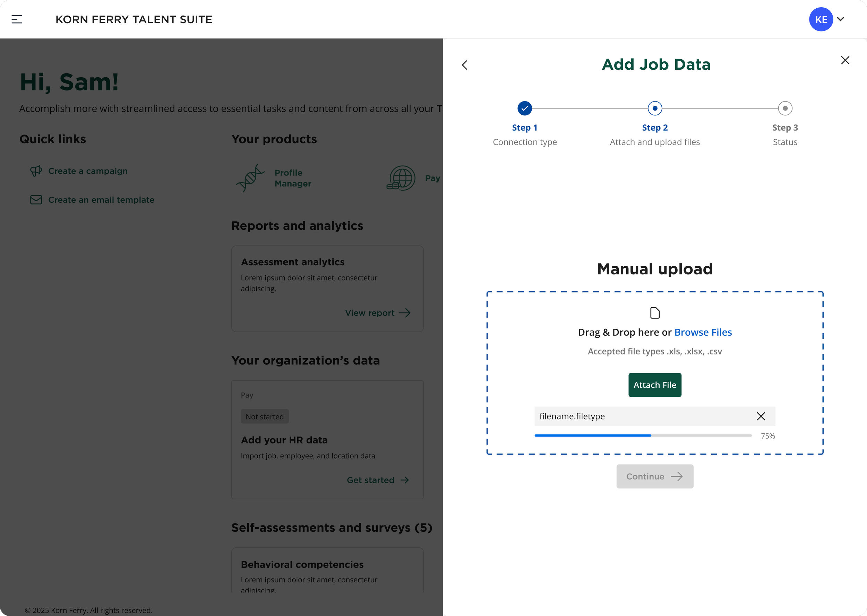Select the Step 1 Connection type marker
Screen dimensions: 867x616
(524, 108)
